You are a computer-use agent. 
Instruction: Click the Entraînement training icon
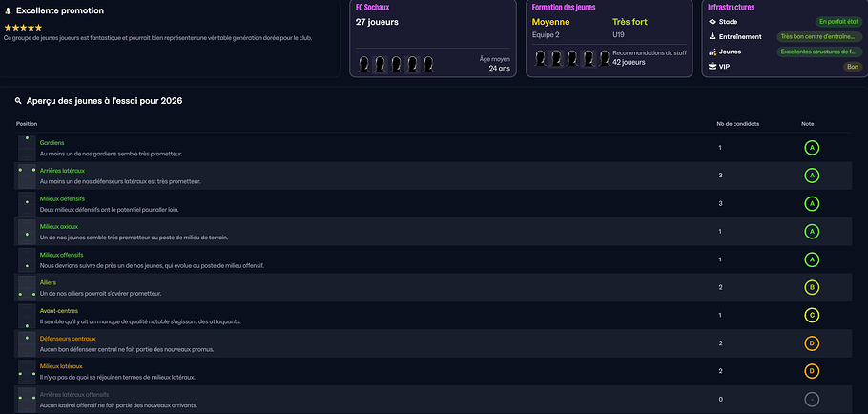(x=712, y=36)
